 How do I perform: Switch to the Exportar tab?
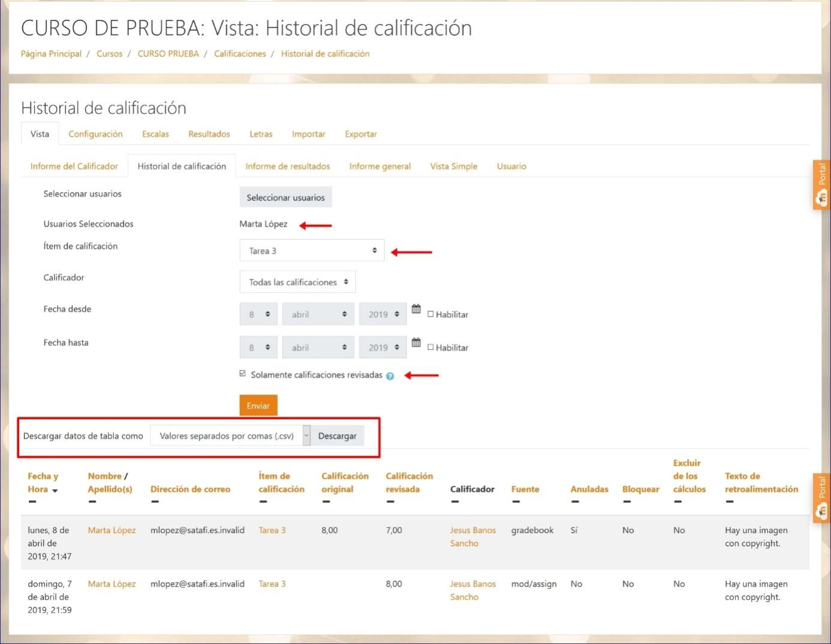tap(360, 134)
